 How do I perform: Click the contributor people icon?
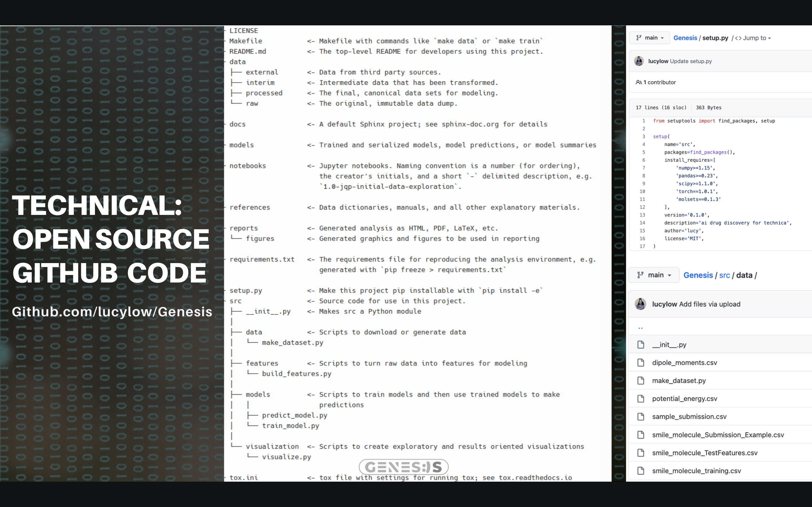pyautogui.click(x=639, y=82)
